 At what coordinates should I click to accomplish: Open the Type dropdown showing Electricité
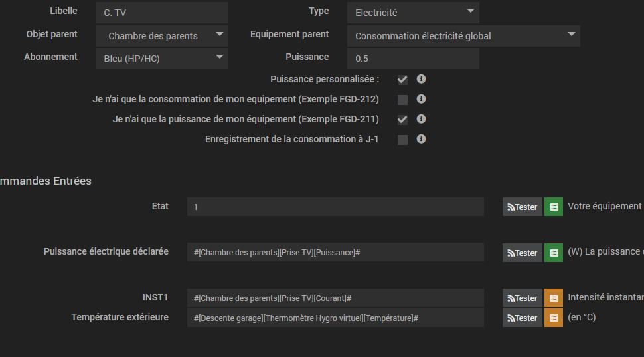pos(413,12)
